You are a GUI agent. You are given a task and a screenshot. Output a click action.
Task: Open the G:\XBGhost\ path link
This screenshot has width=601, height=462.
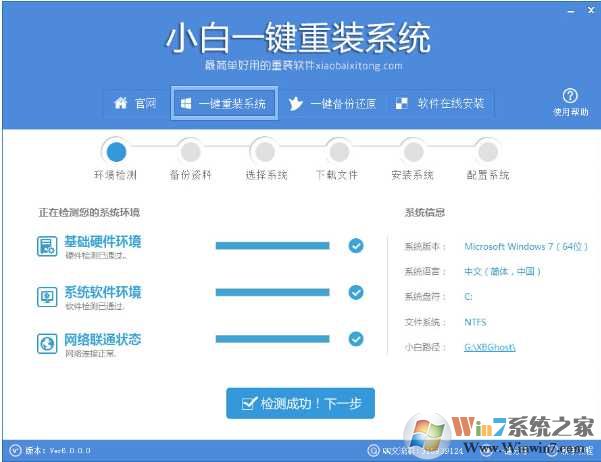490,347
